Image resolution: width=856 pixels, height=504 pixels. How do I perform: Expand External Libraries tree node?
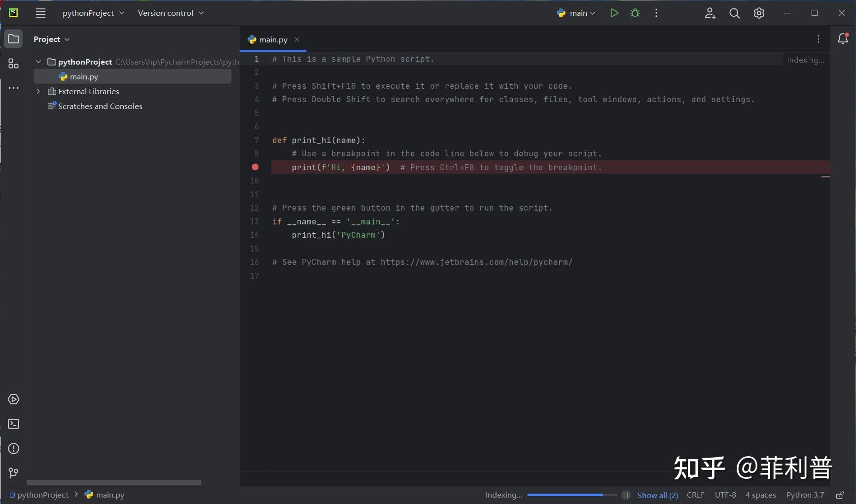click(38, 92)
